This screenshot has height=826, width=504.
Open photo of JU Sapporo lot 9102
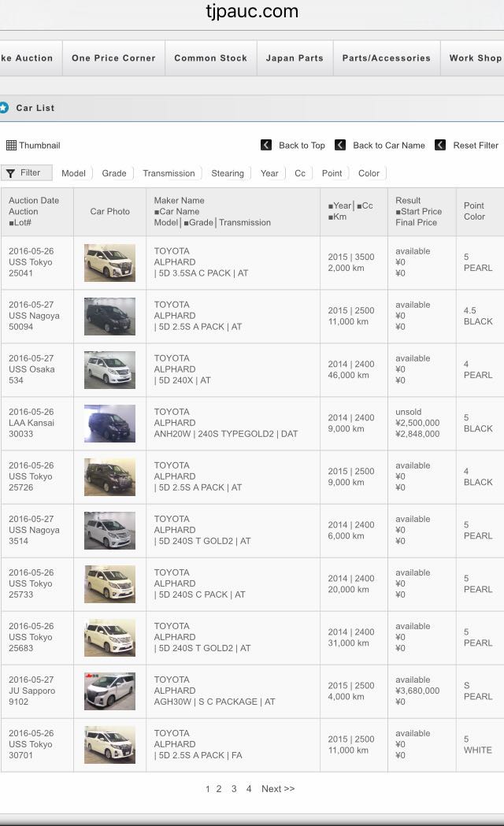pyautogui.click(x=109, y=691)
